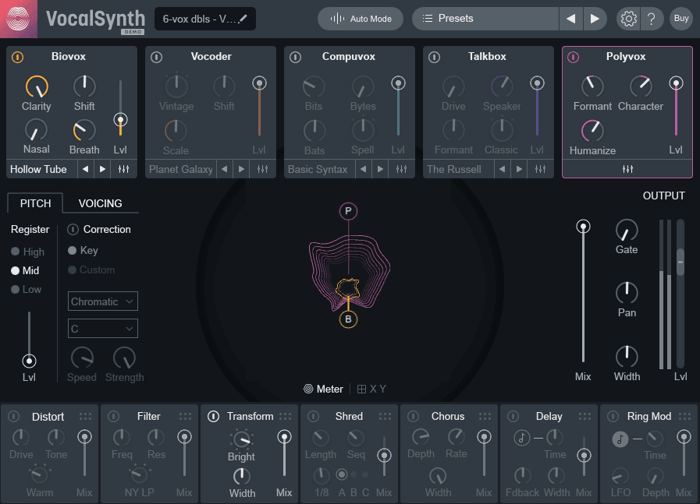Click Shred 1/8 interval knob
Viewport: 700px width, 504px height.
point(321,475)
